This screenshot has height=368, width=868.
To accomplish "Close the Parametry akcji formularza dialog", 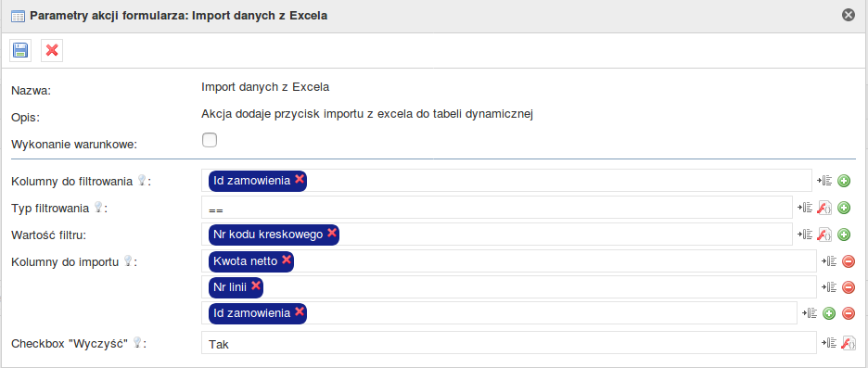I will point(849,15).
